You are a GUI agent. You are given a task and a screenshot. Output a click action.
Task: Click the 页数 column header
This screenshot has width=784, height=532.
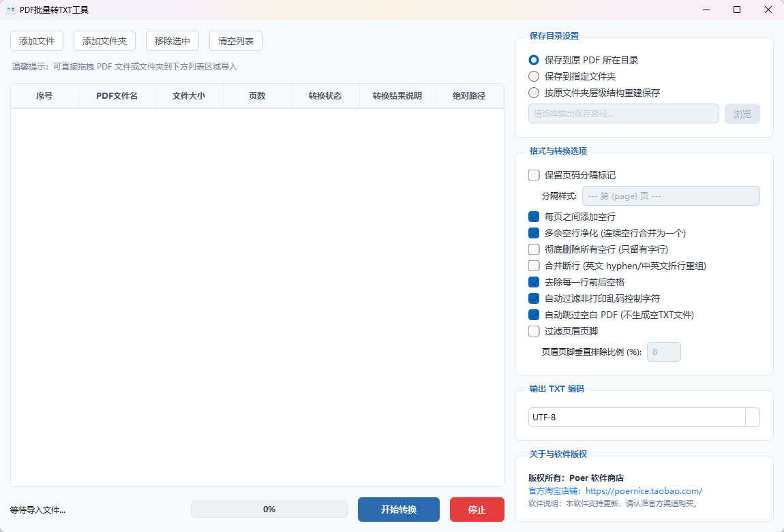(257, 96)
